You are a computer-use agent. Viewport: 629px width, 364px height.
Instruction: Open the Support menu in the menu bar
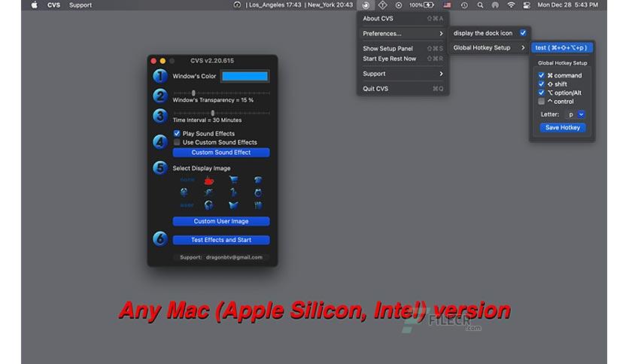click(x=81, y=5)
